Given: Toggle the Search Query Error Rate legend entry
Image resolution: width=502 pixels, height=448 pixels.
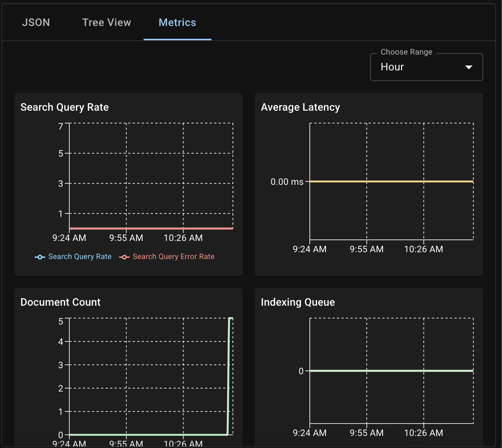Looking at the screenshot, I should [x=173, y=256].
